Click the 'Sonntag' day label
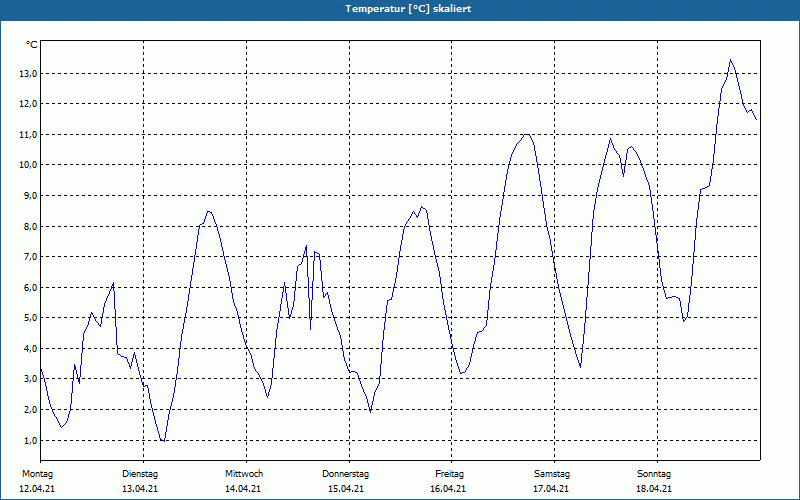This screenshot has width=800, height=500. pyautogui.click(x=654, y=474)
